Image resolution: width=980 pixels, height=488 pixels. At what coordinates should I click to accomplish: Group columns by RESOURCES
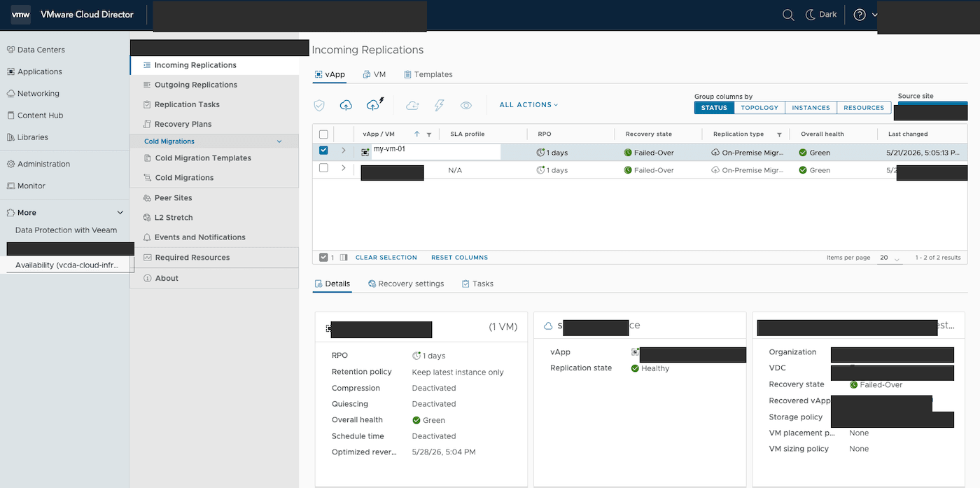click(x=864, y=108)
